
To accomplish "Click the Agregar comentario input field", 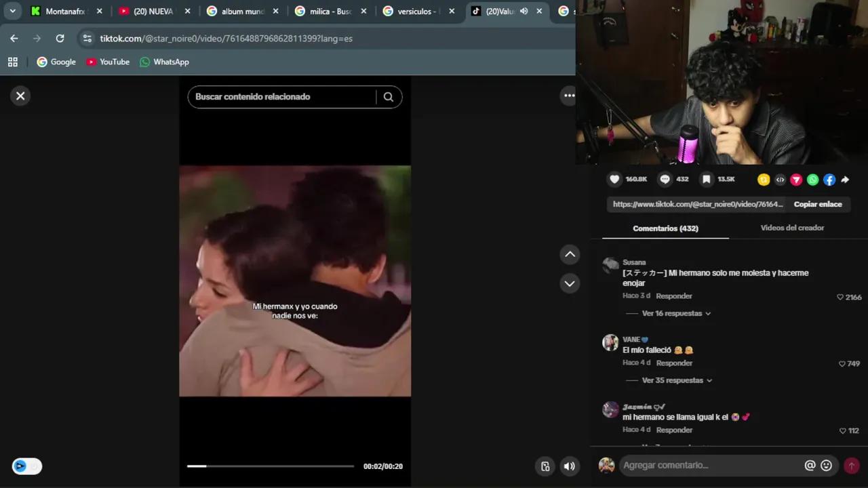I will (709, 466).
